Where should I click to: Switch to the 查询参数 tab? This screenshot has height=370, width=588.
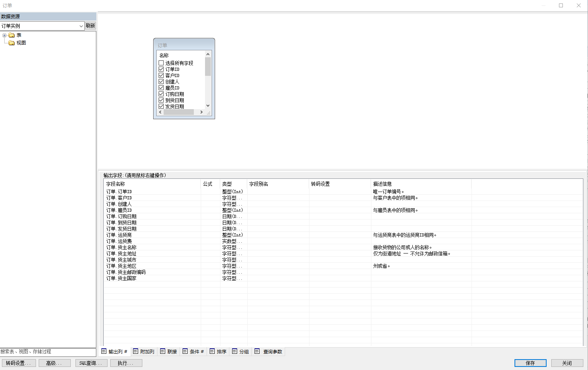click(272, 351)
